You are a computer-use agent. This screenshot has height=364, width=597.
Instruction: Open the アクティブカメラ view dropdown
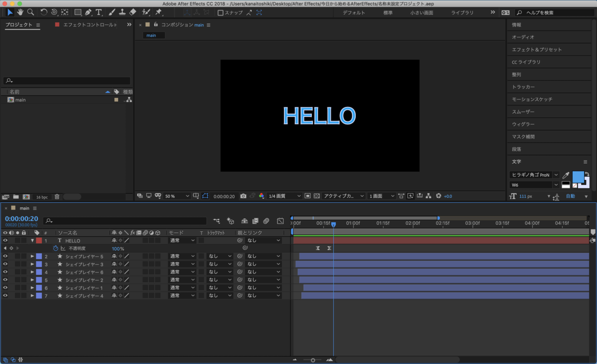(x=344, y=196)
